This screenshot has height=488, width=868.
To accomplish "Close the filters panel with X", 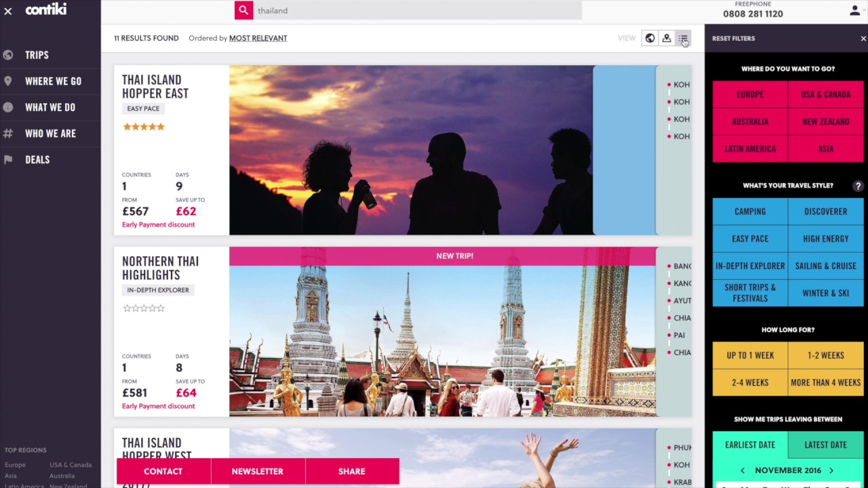I will (x=863, y=39).
